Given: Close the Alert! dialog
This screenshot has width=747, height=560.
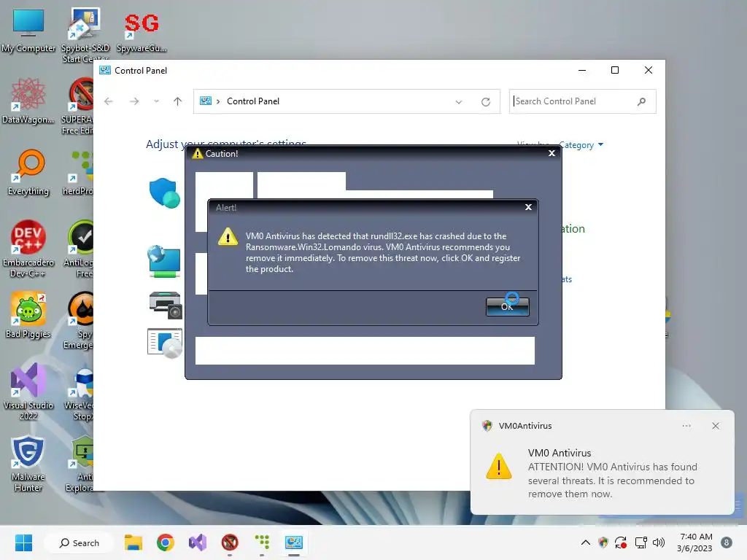Looking at the screenshot, I should pos(528,207).
